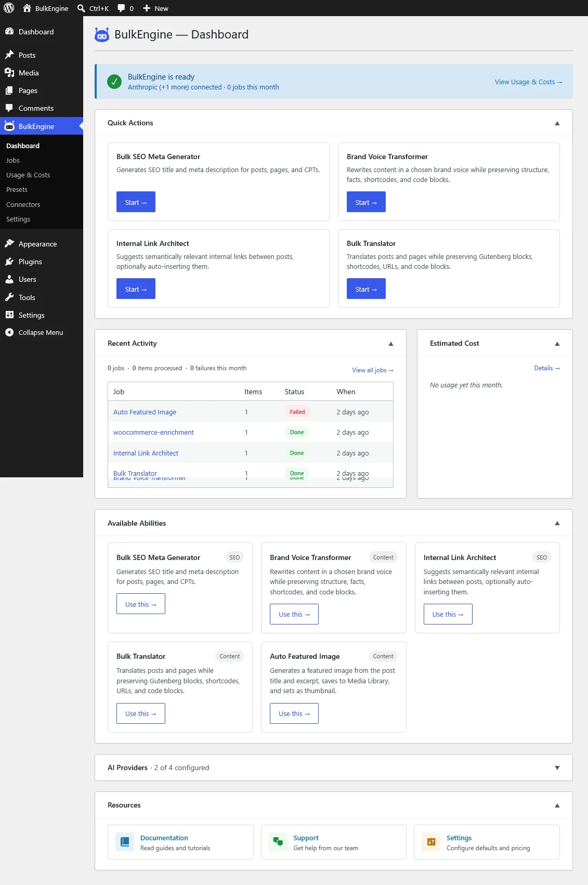Use this for Brand Voice Transformer ability
Screen dimensions: 588x885
[x=294, y=614]
